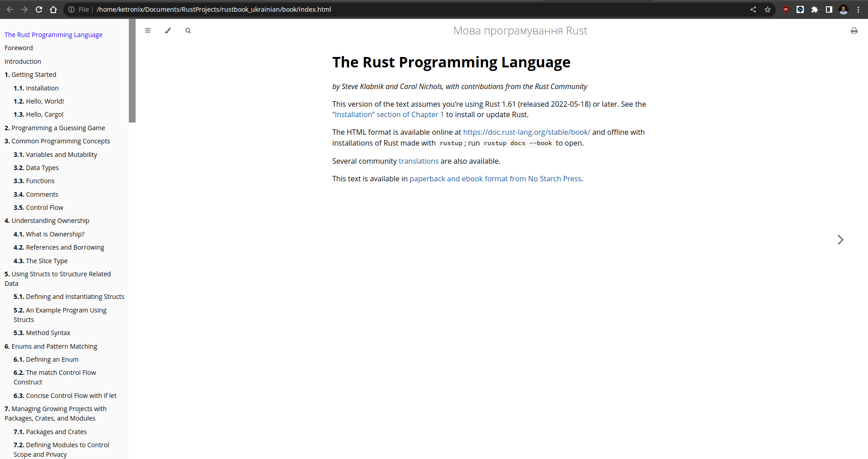Image resolution: width=868 pixels, height=459 pixels.
Task: Open 5. Using Structs to Structure Related Data
Action: coord(57,279)
